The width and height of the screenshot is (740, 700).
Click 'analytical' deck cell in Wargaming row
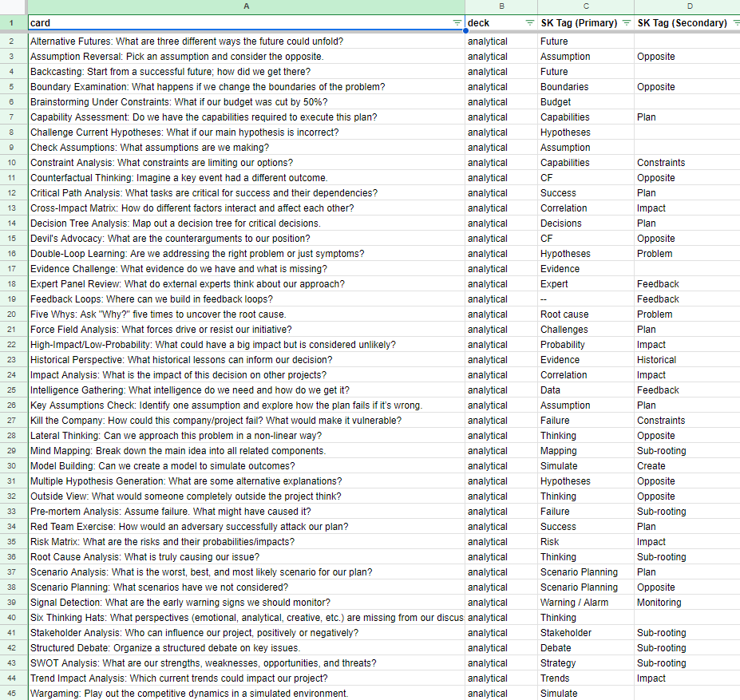click(x=501, y=694)
